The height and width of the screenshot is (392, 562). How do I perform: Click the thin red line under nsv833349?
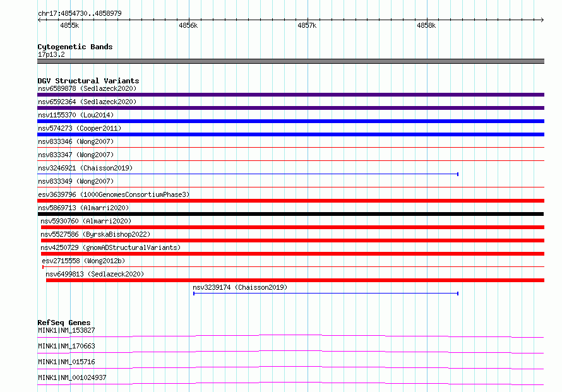point(290,187)
